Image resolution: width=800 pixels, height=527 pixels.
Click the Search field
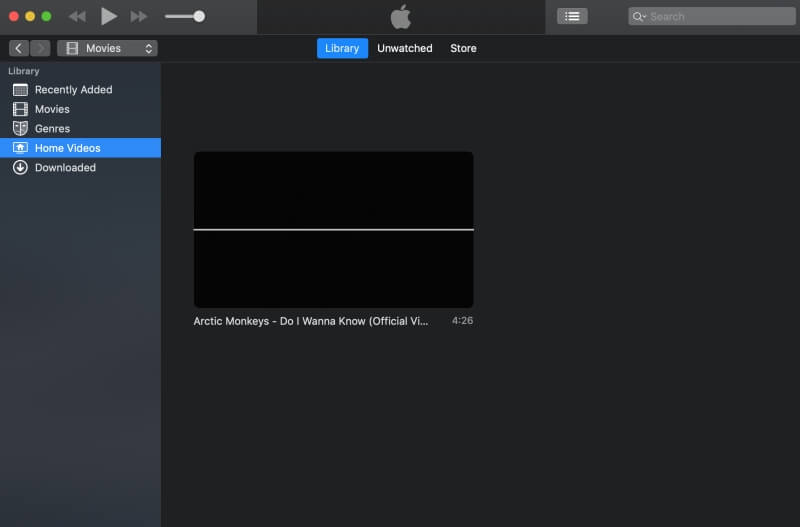point(712,16)
